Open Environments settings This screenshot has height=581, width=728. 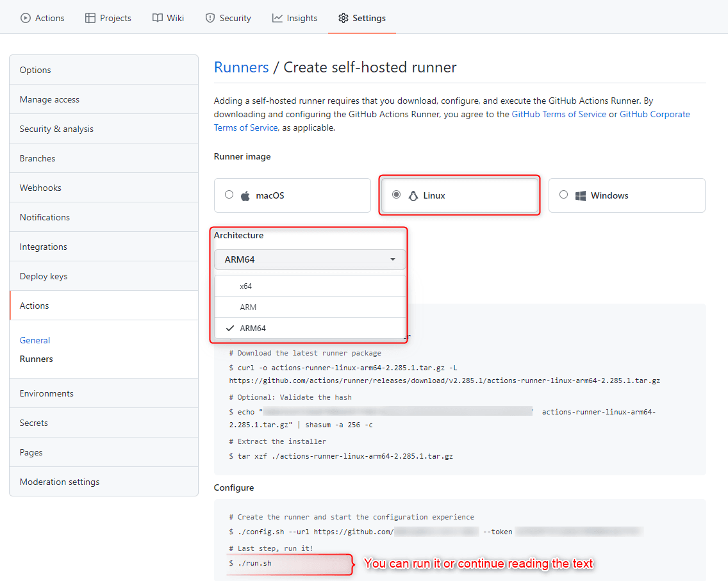pos(104,393)
